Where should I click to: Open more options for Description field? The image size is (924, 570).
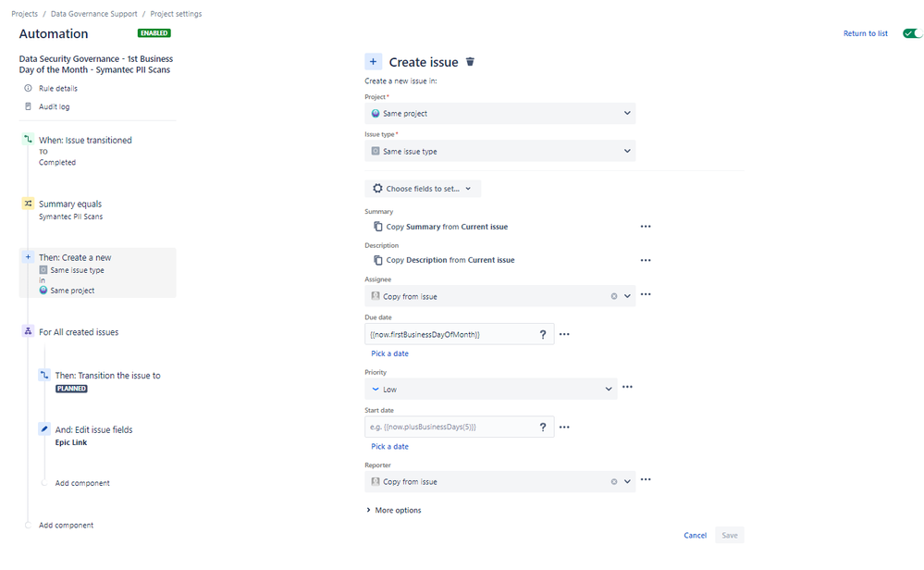pos(646,260)
